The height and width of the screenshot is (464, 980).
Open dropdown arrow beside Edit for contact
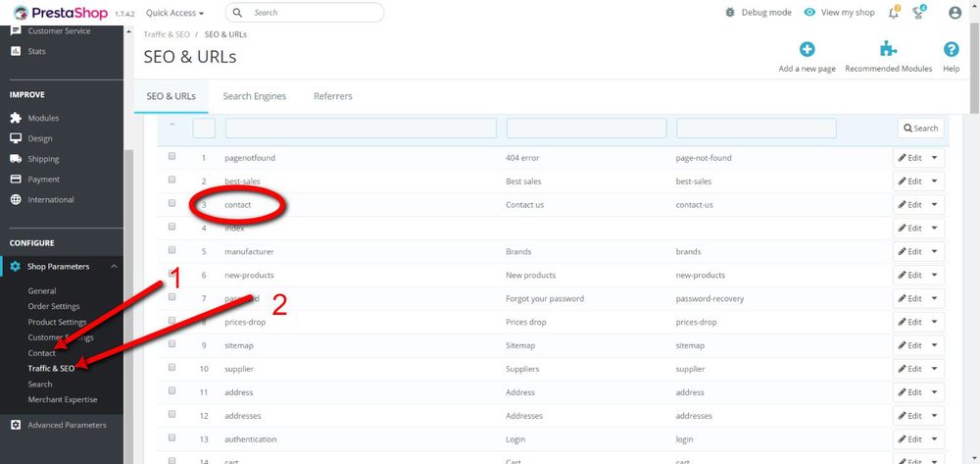pyautogui.click(x=935, y=204)
